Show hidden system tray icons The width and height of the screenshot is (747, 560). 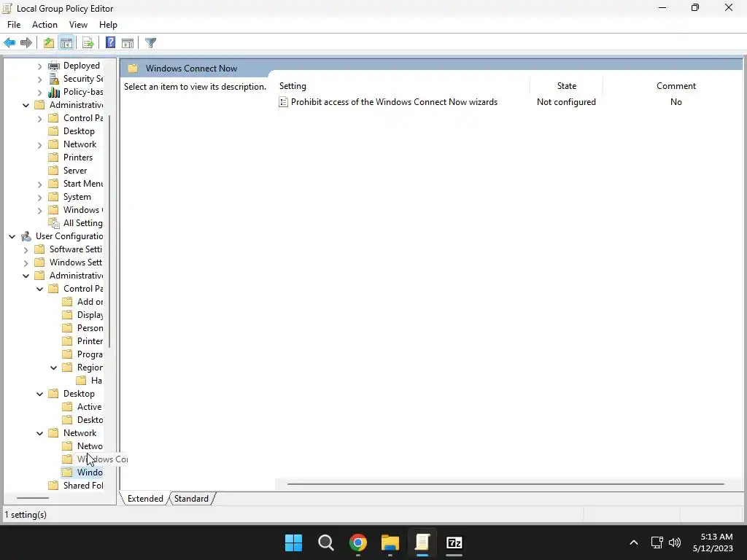pos(634,542)
